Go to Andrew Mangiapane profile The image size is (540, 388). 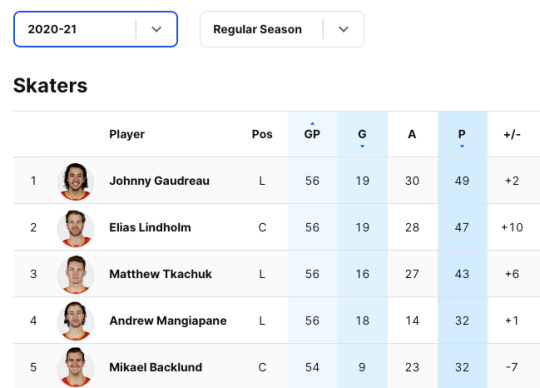click(168, 321)
